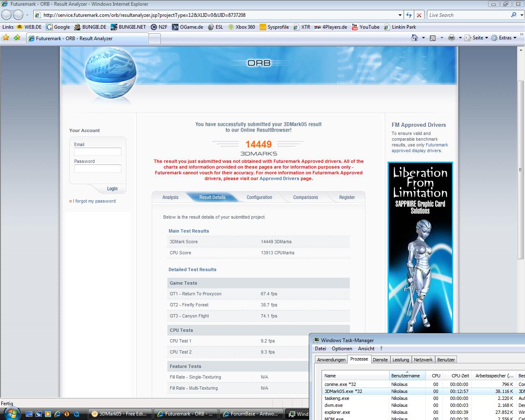
Task: Switch to Leistung tab in Task-Manager
Action: [401, 360]
